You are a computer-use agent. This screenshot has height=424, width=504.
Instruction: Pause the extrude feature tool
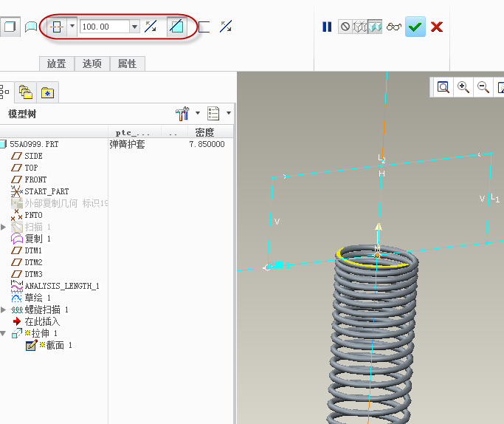coord(327,27)
